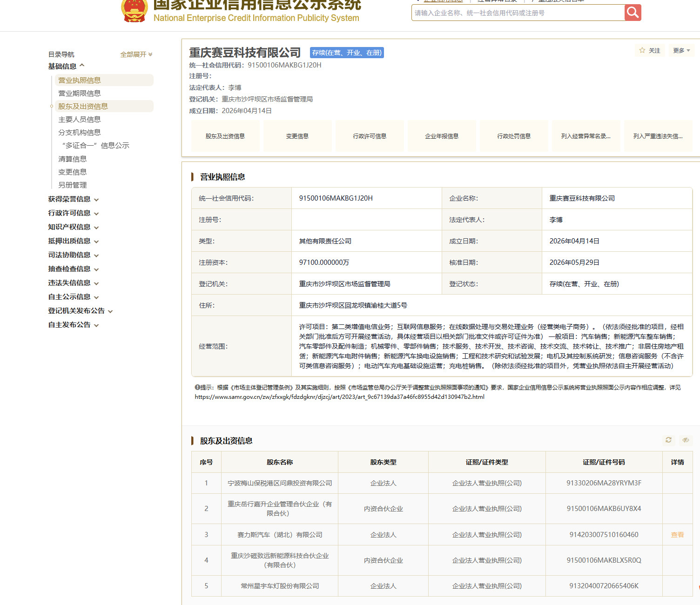Click the national emblem logo

tap(135, 10)
